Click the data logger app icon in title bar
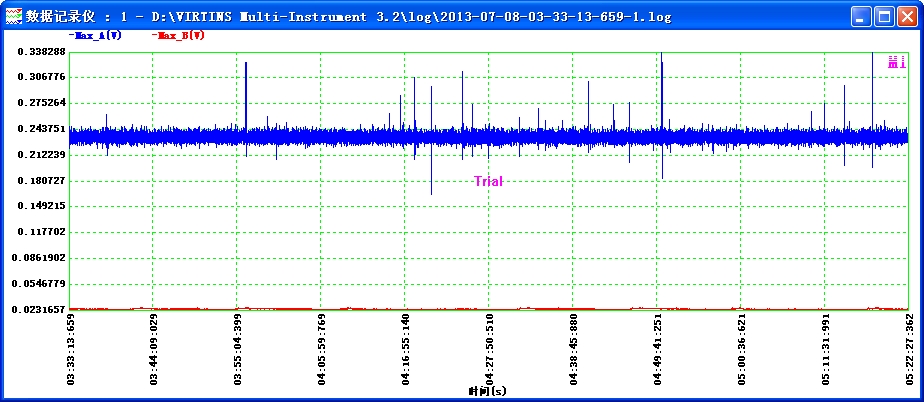The image size is (924, 402). click(13, 17)
